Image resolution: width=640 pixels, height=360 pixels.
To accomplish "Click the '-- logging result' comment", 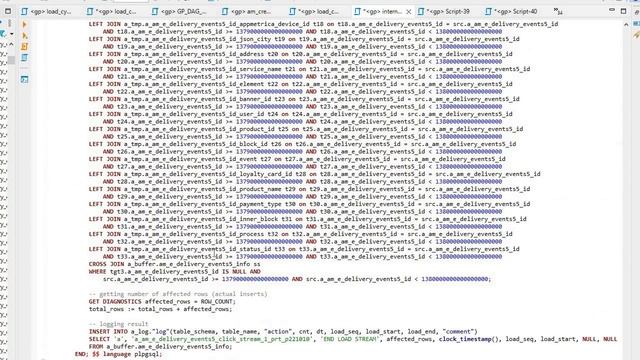I will [x=118, y=324].
